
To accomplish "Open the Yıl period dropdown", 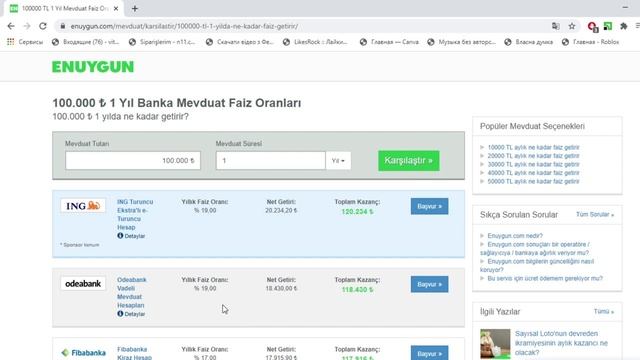I will [338, 160].
